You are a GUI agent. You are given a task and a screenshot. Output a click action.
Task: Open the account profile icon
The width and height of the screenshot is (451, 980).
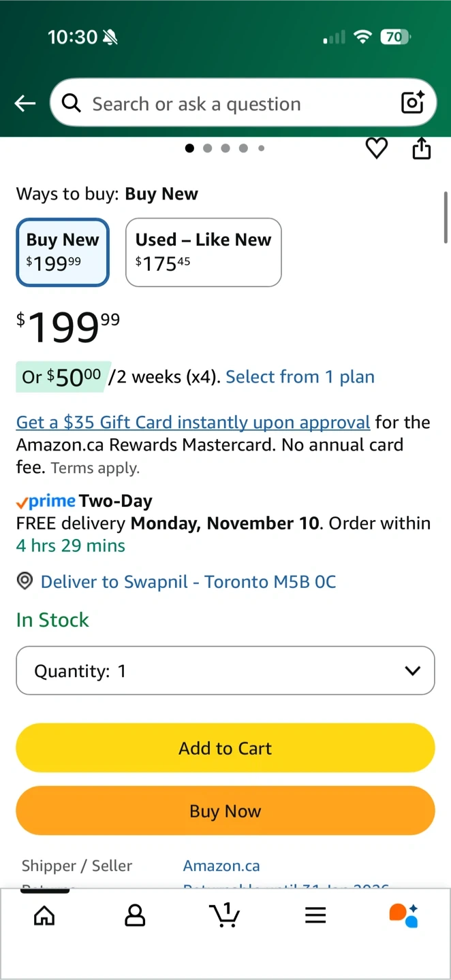point(135,916)
